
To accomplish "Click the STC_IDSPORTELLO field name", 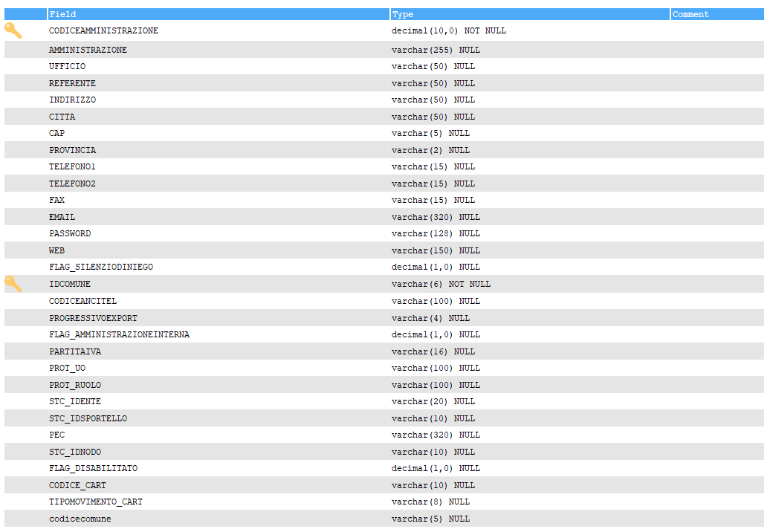I will [88, 418].
